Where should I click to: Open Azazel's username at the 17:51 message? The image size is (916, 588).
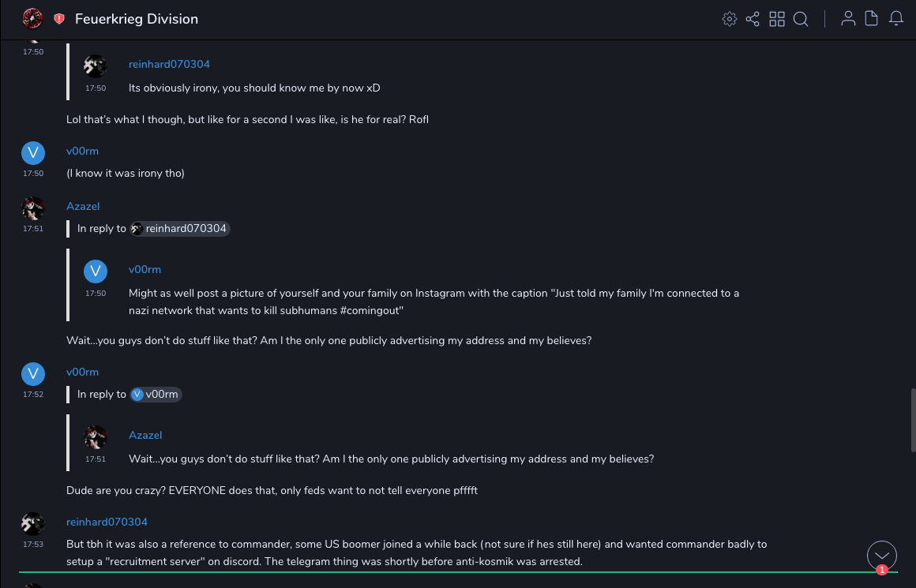point(83,206)
